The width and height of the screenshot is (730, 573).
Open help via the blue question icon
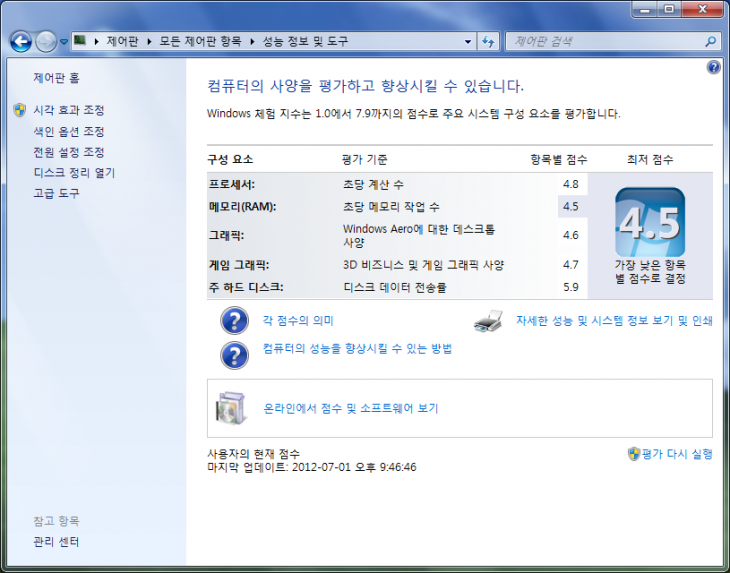tap(713, 67)
